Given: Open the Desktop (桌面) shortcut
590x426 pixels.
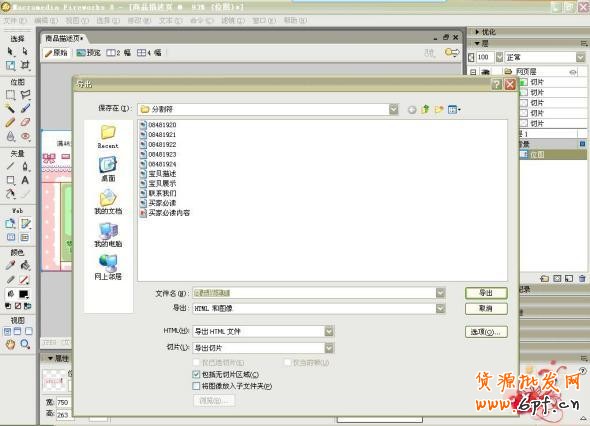Looking at the screenshot, I should click(x=108, y=169).
